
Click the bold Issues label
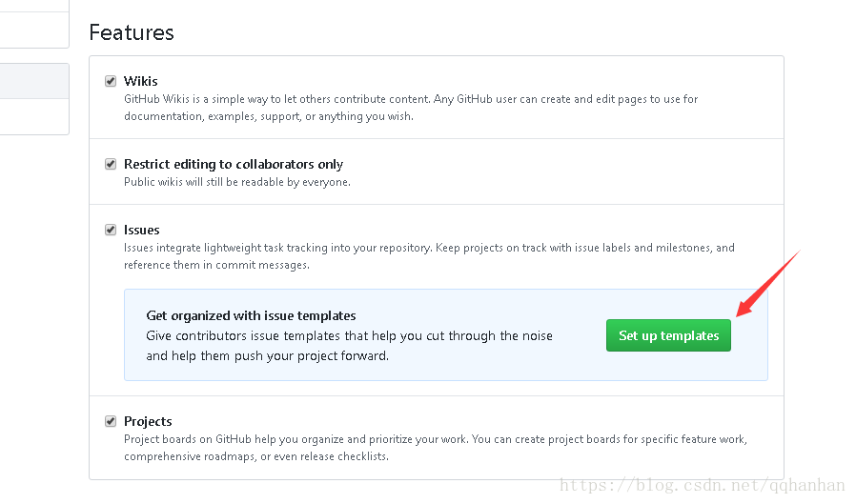click(x=142, y=230)
